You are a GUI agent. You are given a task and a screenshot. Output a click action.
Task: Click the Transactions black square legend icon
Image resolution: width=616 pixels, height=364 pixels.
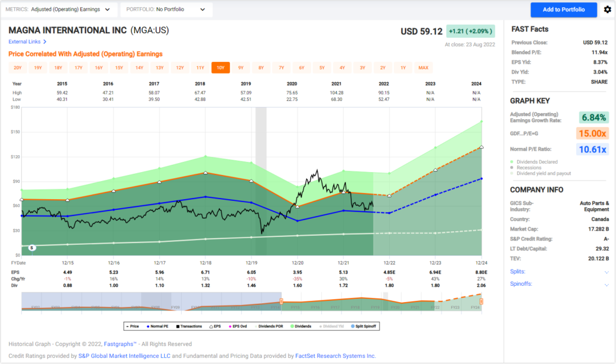pos(177,325)
